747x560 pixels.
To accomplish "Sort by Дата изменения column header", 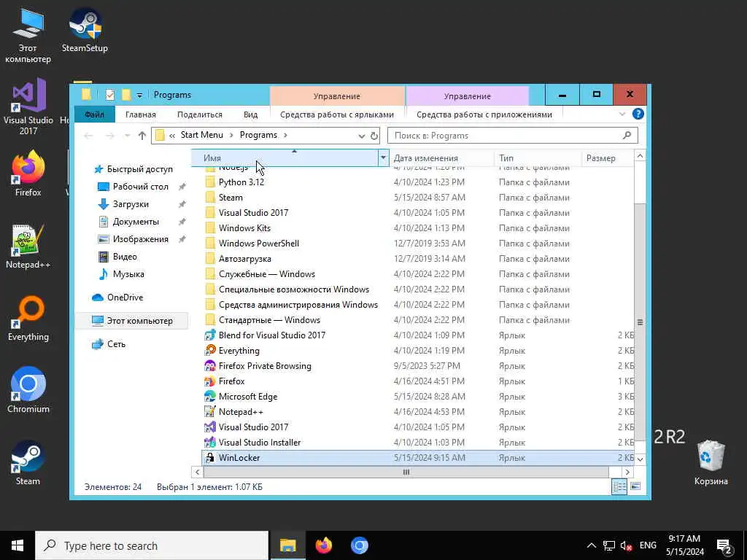I will 441,158.
